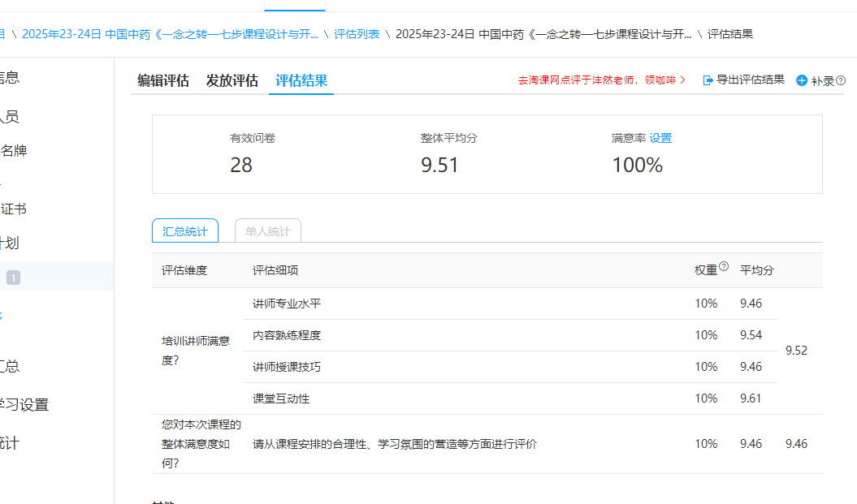The width and height of the screenshot is (857, 504).
Task: Click 设置 link next to 满意率
Action: click(660, 138)
